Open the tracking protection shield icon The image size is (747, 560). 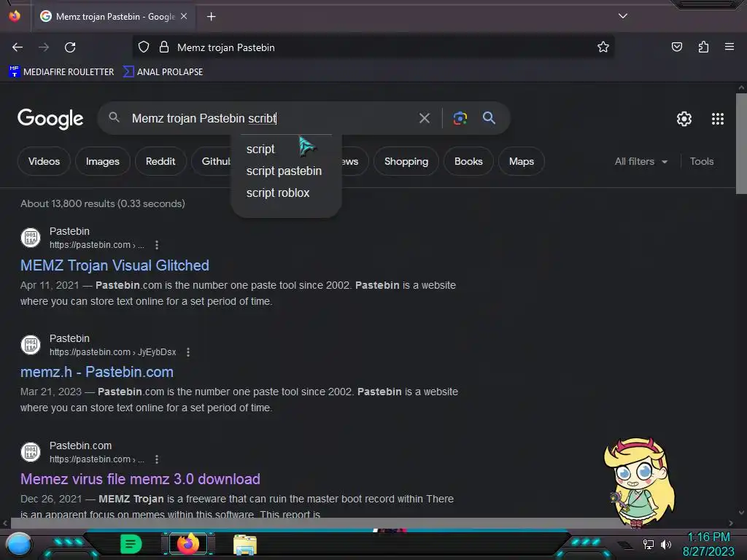click(144, 47)
